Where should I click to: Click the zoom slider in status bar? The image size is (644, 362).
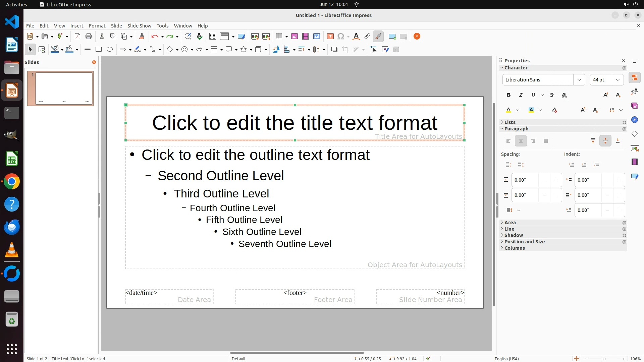pos(604,359)
